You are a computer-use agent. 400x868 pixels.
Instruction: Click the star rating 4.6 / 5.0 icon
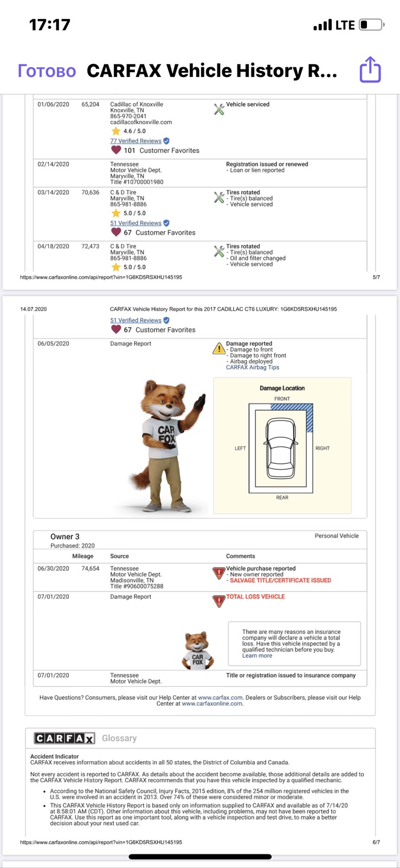(x=115, y=131)
